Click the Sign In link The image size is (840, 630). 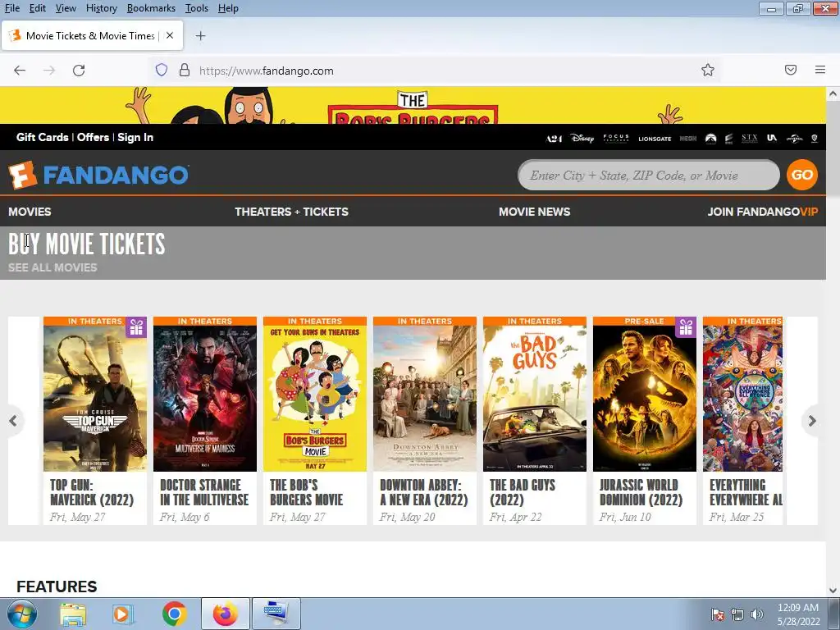[x=135, y=137]
